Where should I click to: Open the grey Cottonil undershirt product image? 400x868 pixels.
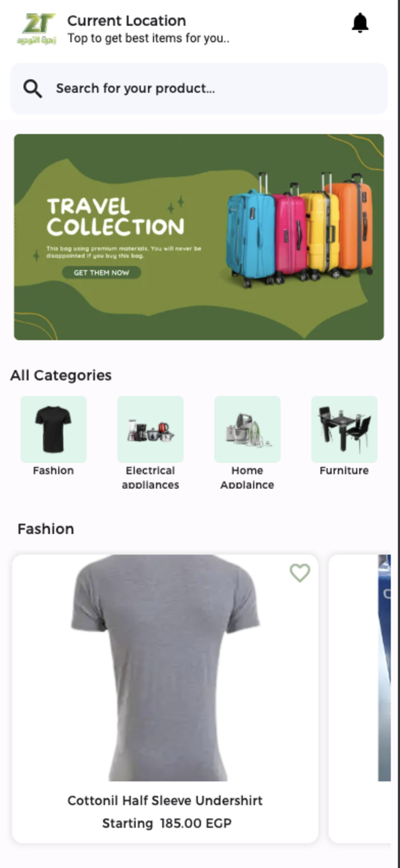tap(165, 668)
